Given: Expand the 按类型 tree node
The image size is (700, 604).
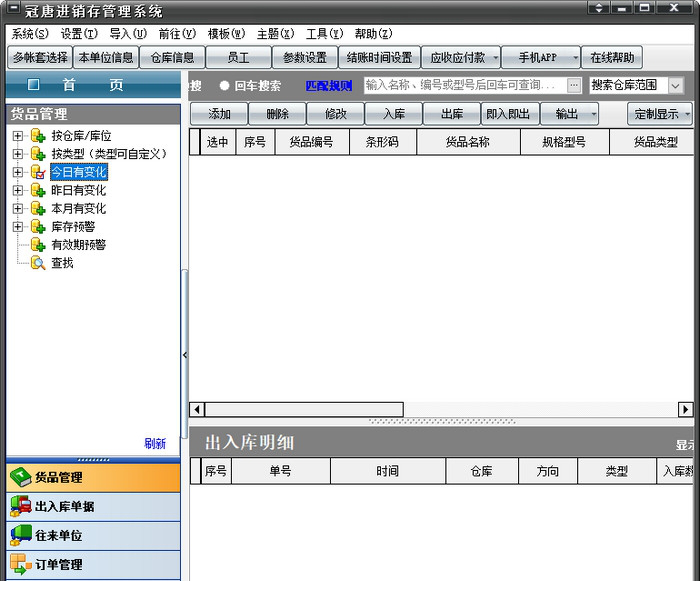Looking at the screenshot, I should tap(17, 154).
